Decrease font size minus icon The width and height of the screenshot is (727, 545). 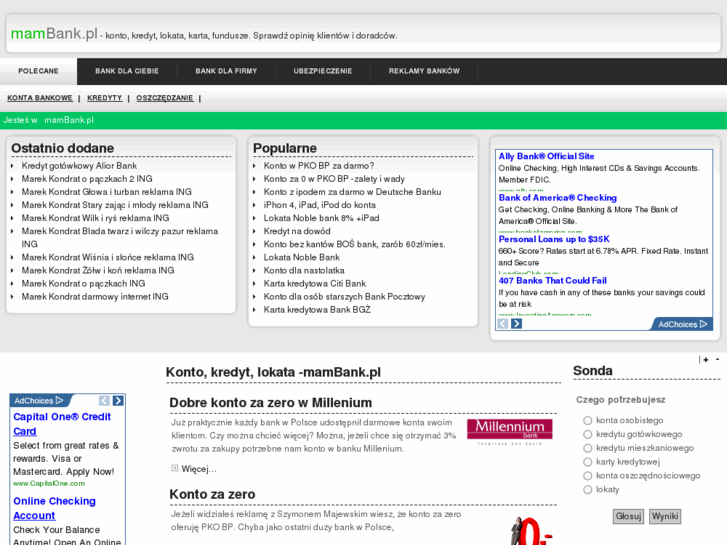click(x=717, y=359)
